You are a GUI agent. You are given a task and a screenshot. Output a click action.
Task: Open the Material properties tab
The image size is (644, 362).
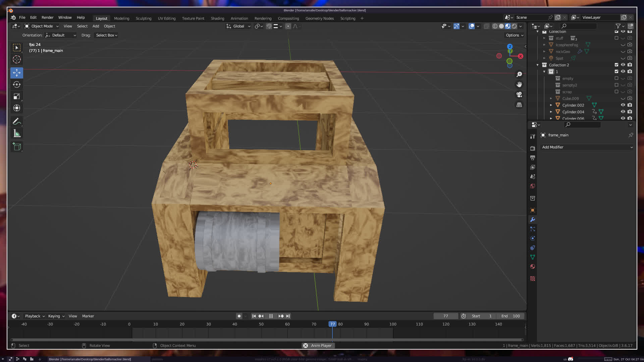[533, 267]
